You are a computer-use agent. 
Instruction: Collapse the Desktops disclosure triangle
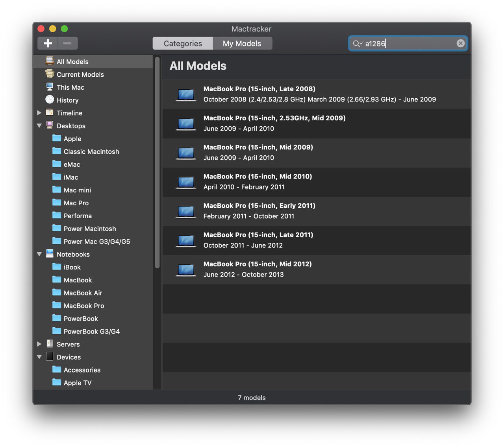coord(39,126)
